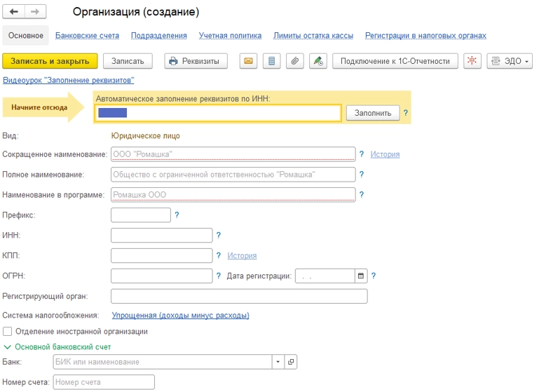This screenshot has height=392, width=539.
Task: Open the ЭДО dropdown menu
Action: (x=510, y=61)
